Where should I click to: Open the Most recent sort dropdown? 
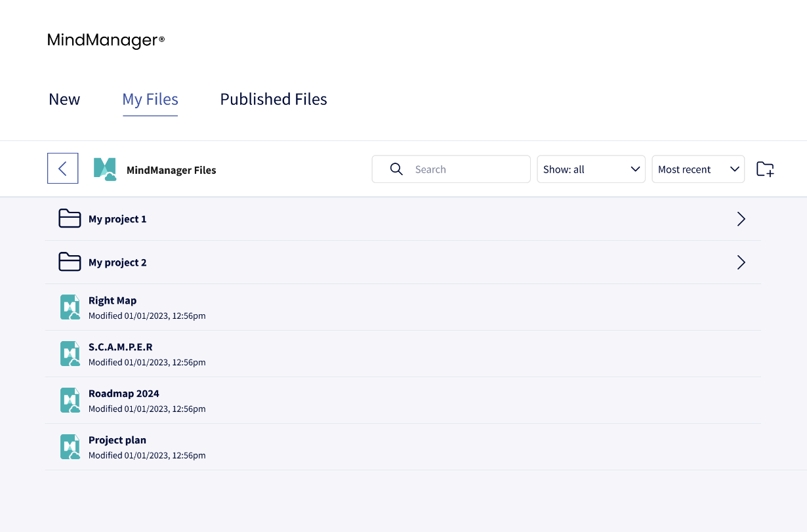pos(698,169)
